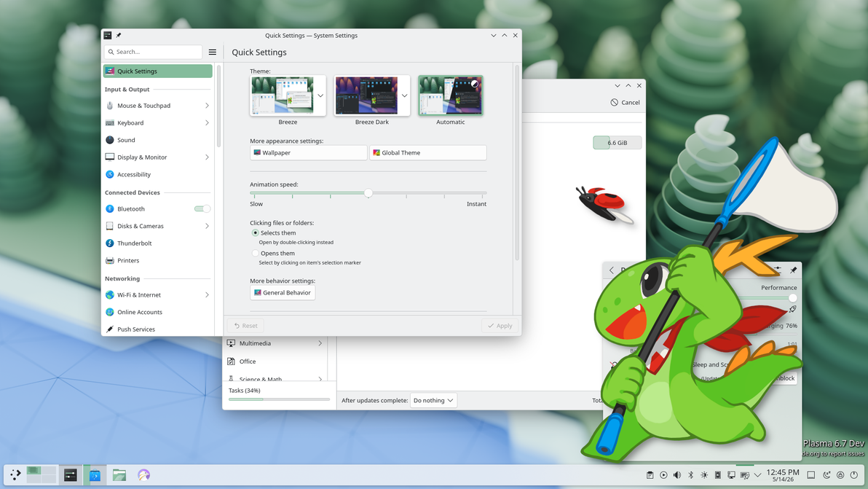Select the Breeze Dark theme thumbnail
This screenshot has height=489, width=868.
pos(366,95)
